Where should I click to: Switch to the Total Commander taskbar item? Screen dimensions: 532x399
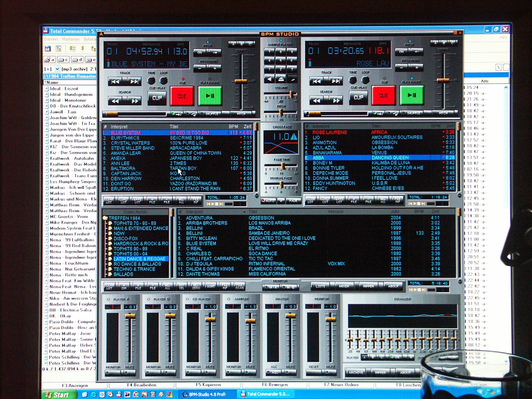click(266, 394)
